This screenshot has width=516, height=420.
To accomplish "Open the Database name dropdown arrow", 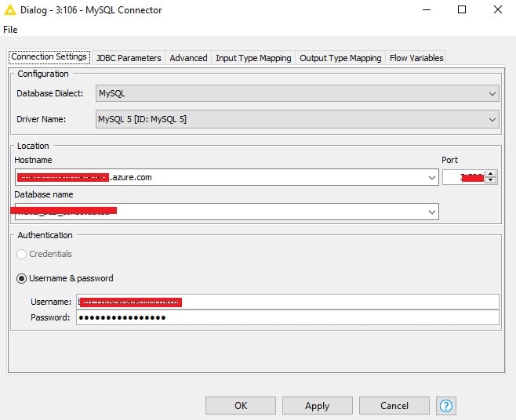I will 431,212.
